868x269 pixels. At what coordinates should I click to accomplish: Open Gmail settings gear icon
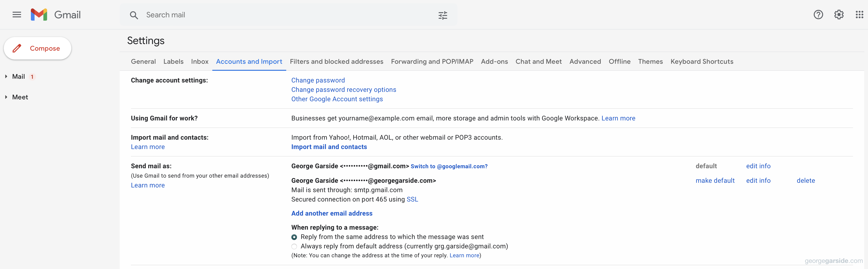[840, 15]
